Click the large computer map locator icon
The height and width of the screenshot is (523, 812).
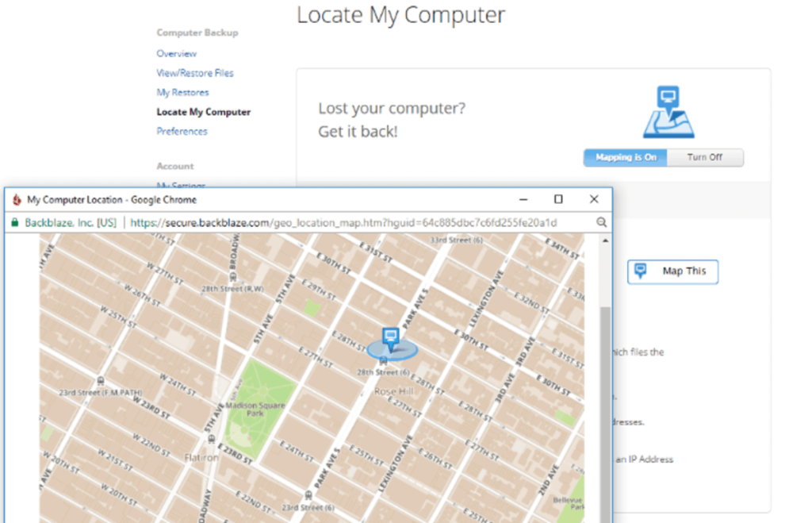(668, 112)
